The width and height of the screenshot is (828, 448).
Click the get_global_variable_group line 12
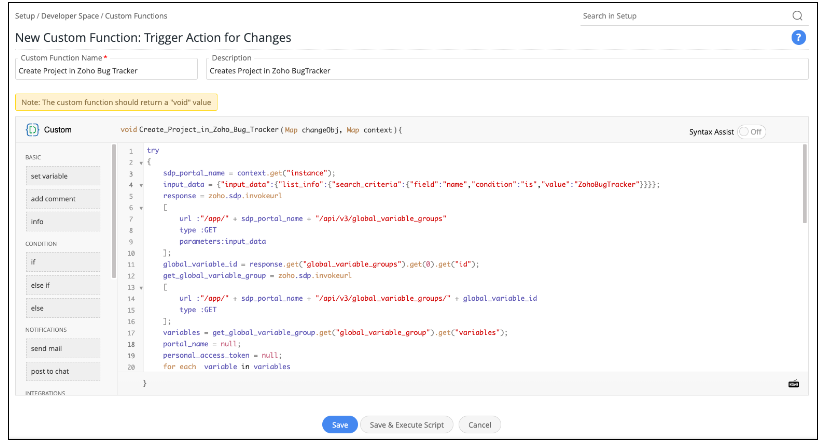257,276
